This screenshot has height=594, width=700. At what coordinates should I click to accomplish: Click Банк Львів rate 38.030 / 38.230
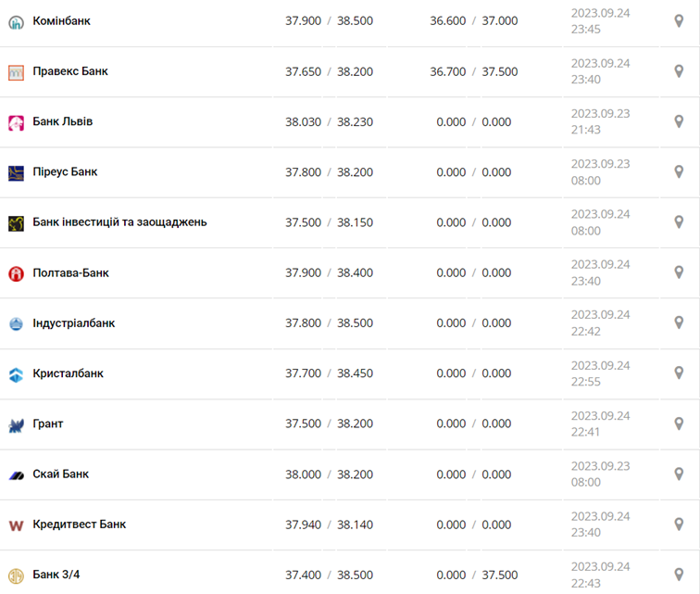[x=329, y=122]
